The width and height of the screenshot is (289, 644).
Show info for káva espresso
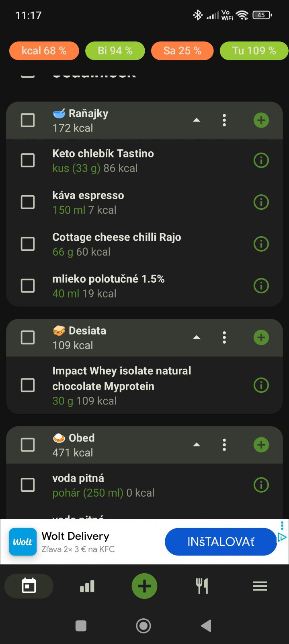[261, 202]
